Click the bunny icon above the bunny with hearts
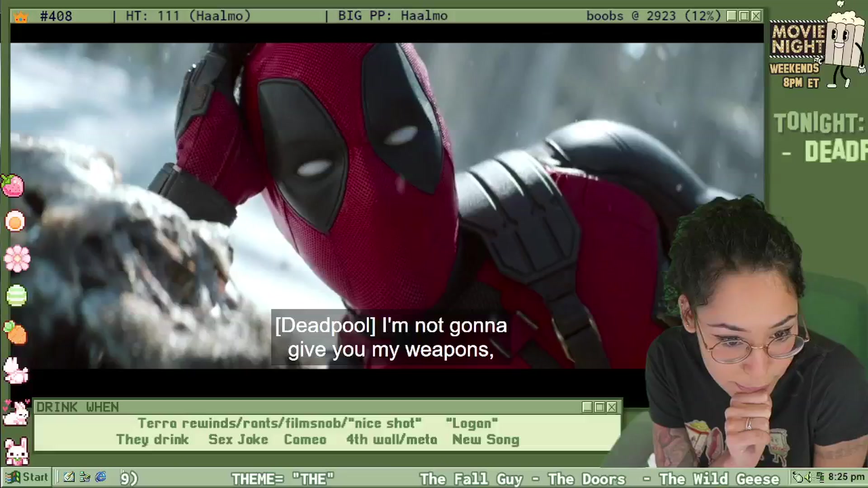The image size is (868, 488). coord(16,371)
